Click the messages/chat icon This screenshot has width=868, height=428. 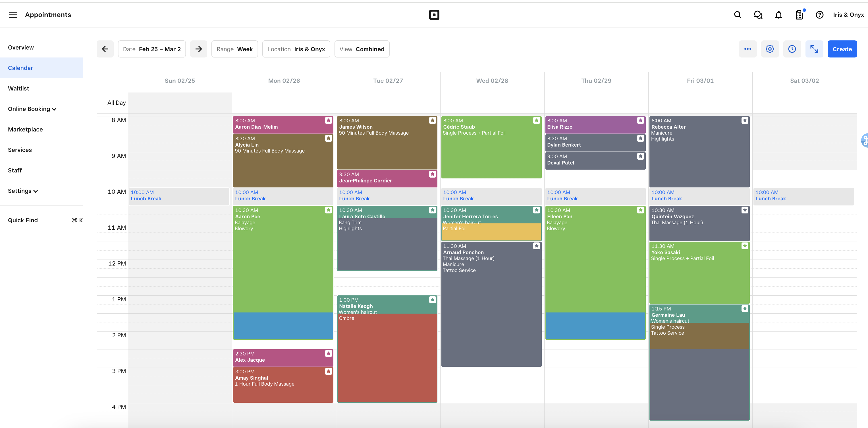[757, 15]
